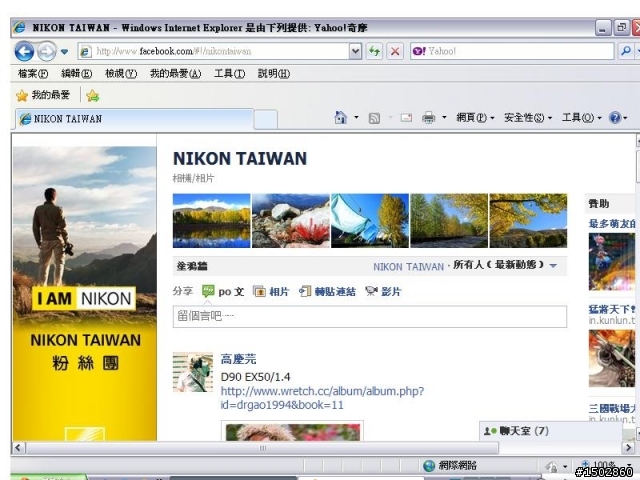Expand the address bar URL dropdown
The width and height of the screenshot is (640, 480).
click(356, 51)
